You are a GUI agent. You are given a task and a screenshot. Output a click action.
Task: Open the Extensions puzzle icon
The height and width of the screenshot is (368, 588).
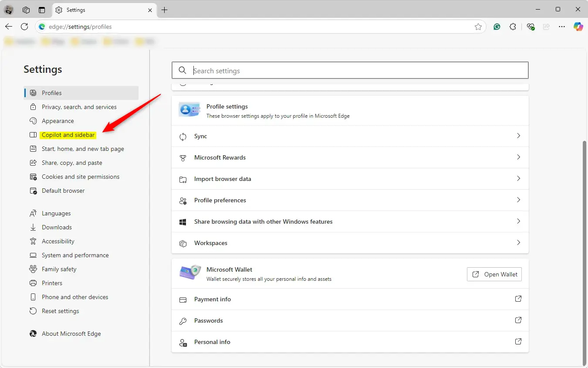[513, 27]
